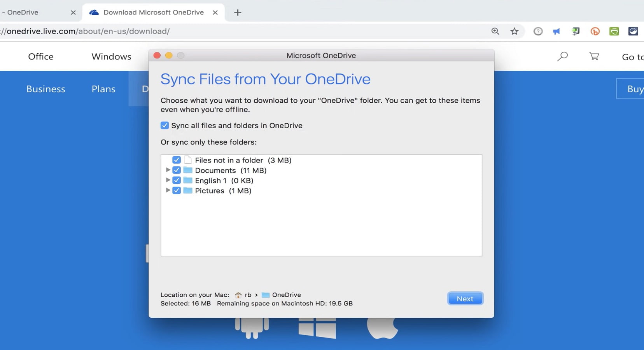Screen dimensions: 644x350
Task: Click the Pictures folder icon
Action: pyautogui.click(x=188, y=190)
